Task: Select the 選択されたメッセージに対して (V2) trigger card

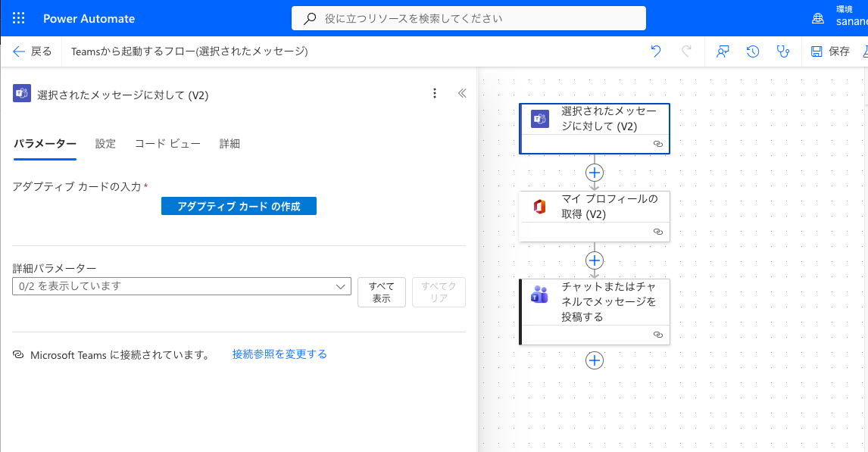Action: tap(595, 129)
